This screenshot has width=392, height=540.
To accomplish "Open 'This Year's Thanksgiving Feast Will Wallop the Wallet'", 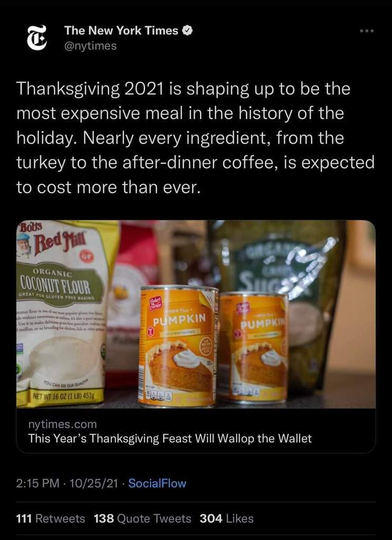I will click(x=170, y=438).
